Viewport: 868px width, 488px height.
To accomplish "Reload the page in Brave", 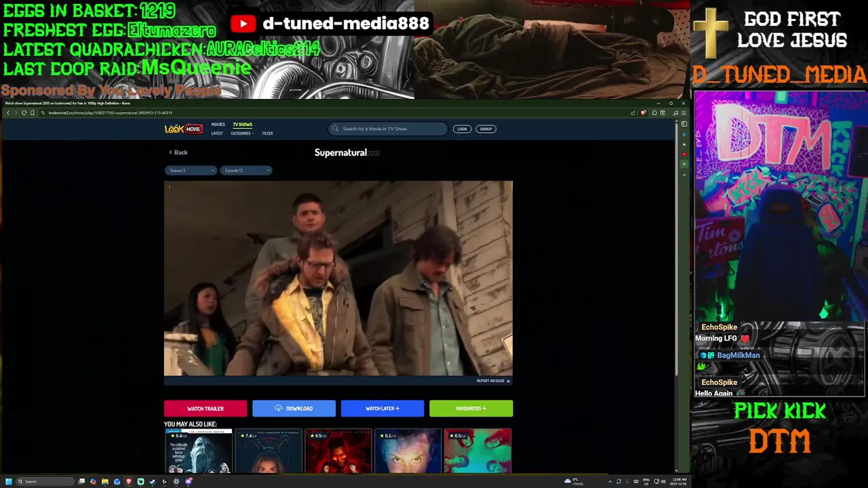I will pyautogui.click(x=24, y=113).
